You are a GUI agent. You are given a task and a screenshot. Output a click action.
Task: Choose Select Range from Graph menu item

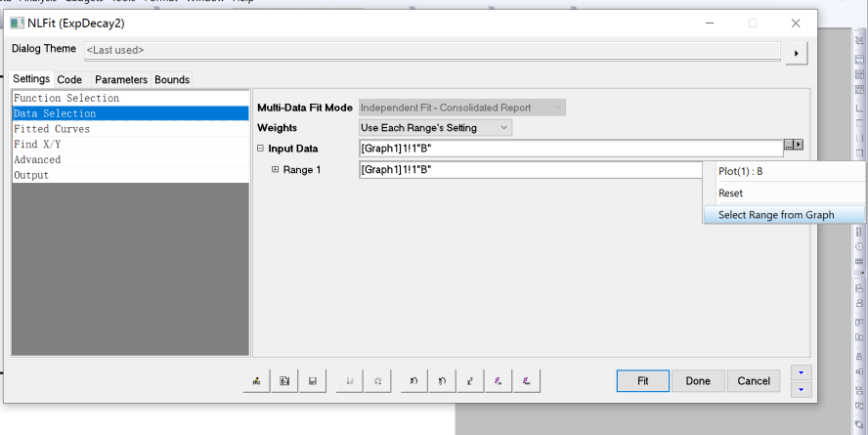tap(776, 215)
